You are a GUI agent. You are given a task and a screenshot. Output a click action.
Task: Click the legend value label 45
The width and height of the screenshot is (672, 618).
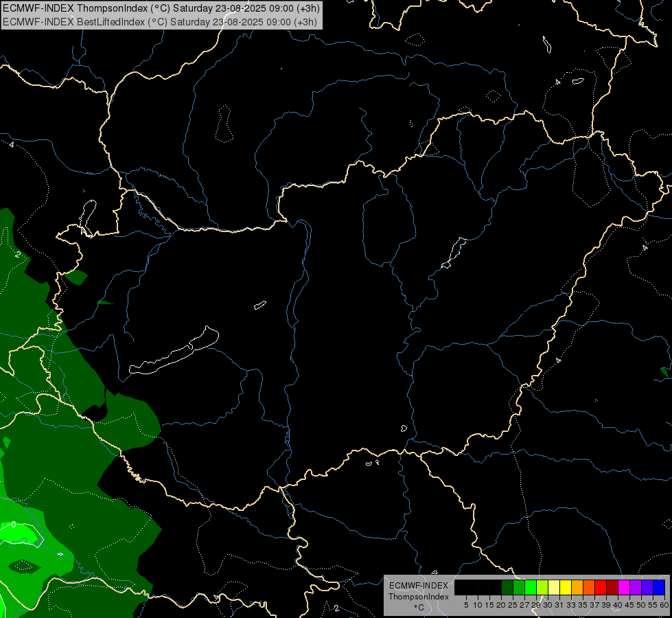coord(629,605)
